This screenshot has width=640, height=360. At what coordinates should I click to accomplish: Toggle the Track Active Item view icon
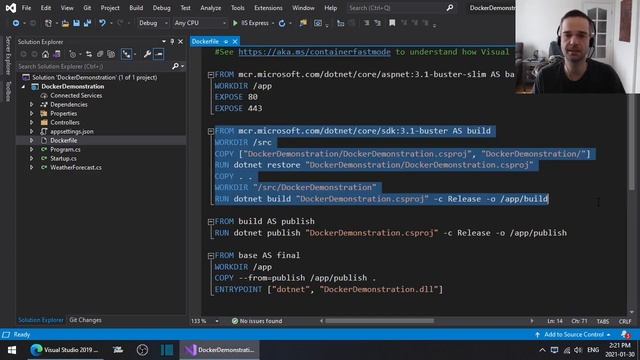coord(127,54)
